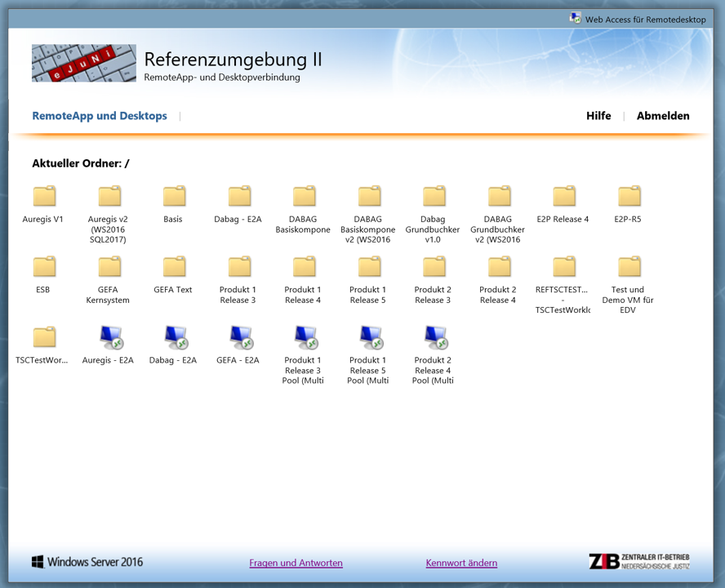Launch Produkt 2 Release 4 Pool desktop
The height and width of the screenshot is (588, 725).
(x=434, y=338)
